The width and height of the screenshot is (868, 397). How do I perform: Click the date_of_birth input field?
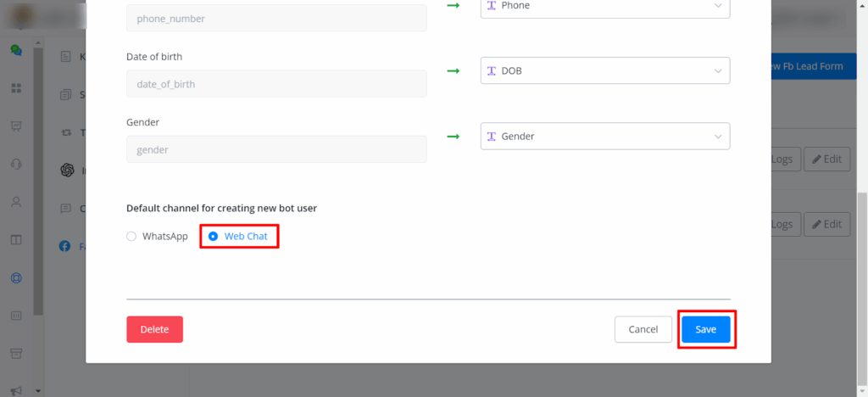pyautogui.click(x=276, y=83)
